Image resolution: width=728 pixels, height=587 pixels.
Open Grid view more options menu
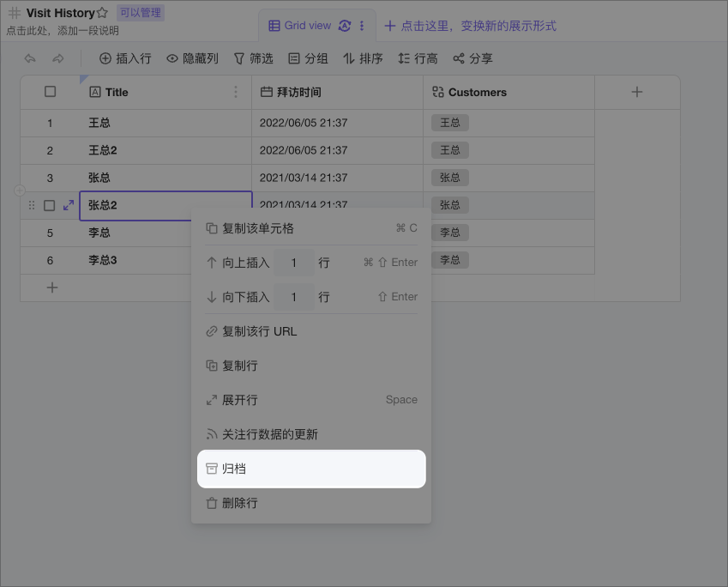tap(362, 26)
